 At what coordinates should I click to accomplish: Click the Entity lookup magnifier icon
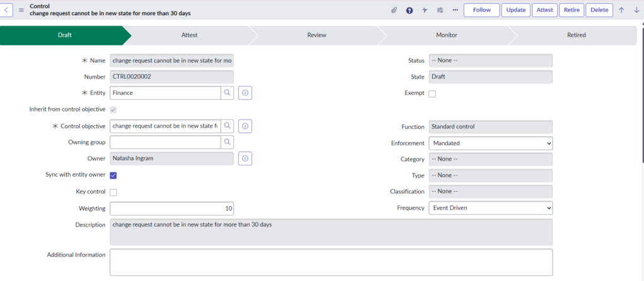(226, 93)
